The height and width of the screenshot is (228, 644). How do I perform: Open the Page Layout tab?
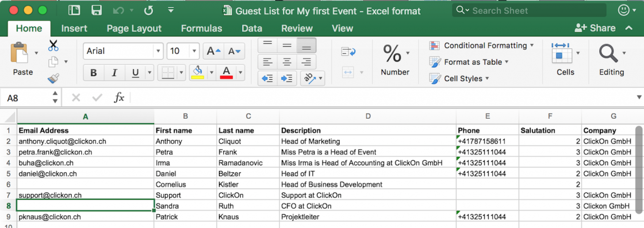click(x=134, y=28)
